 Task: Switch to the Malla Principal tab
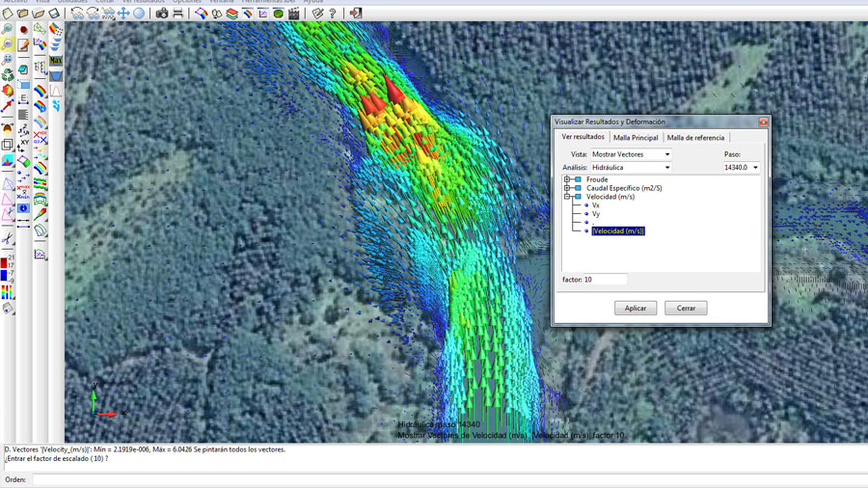coord(636,138)
